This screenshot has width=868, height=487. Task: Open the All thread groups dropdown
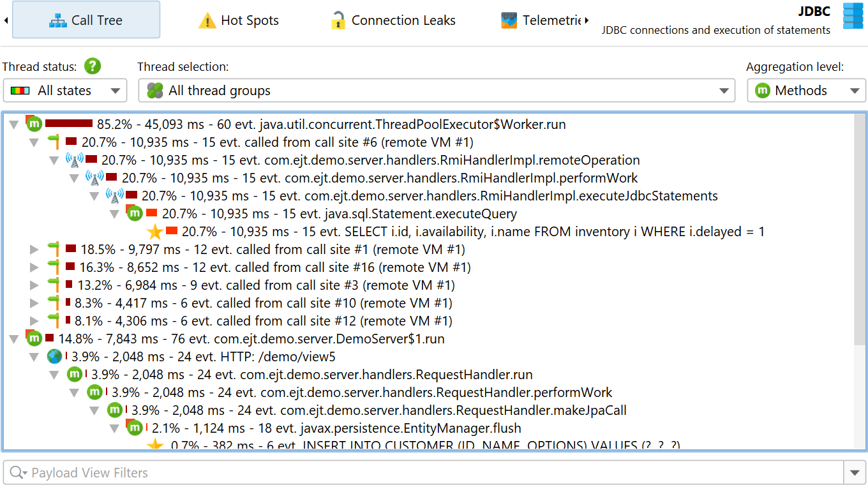[x=437, y=91]
